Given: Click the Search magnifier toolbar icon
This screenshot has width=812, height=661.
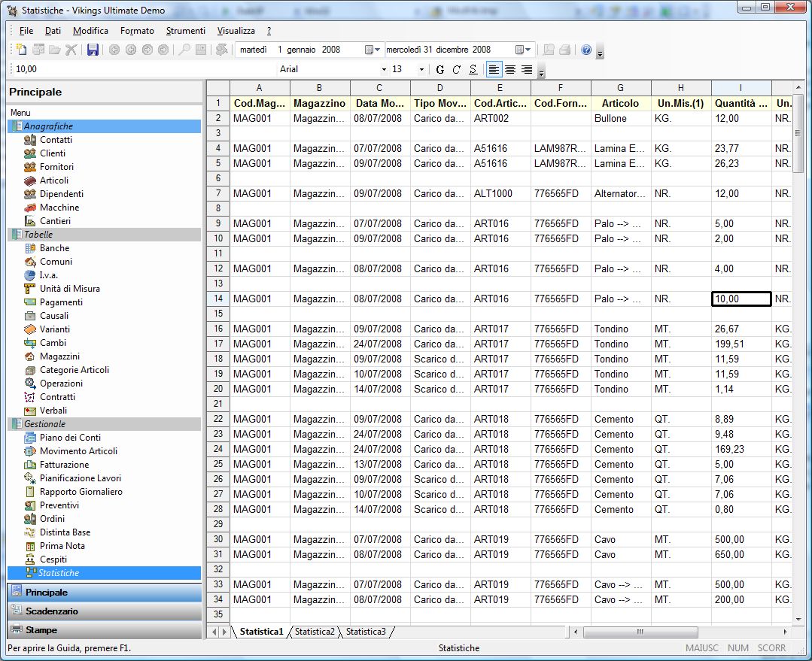Looking at the screenshot, I should tap(184, 50).
